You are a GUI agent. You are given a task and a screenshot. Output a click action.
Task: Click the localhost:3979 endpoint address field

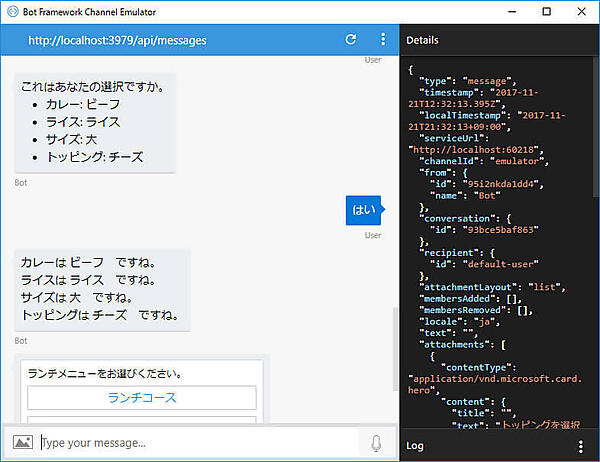(118, 40)
